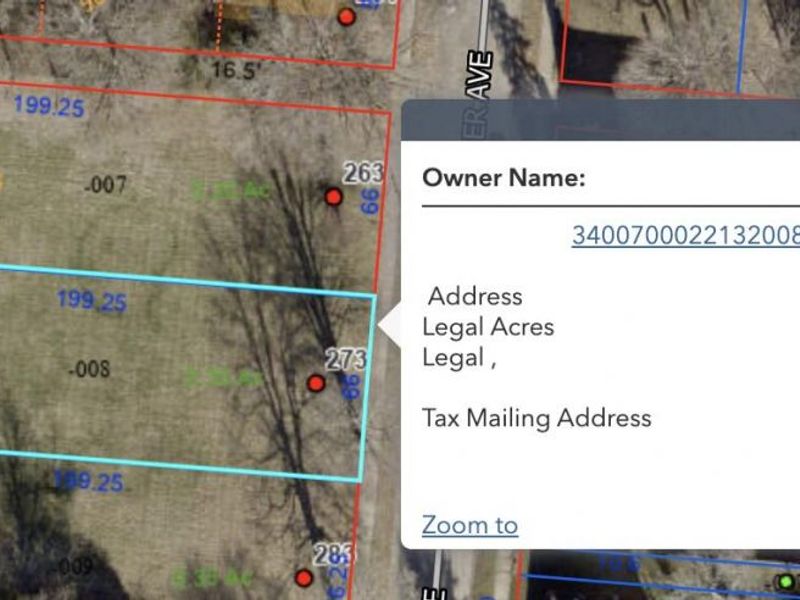Screen dimensions: 800x600
Task: Open parcel number link 3400700022132008
Action: coord(685,235)
